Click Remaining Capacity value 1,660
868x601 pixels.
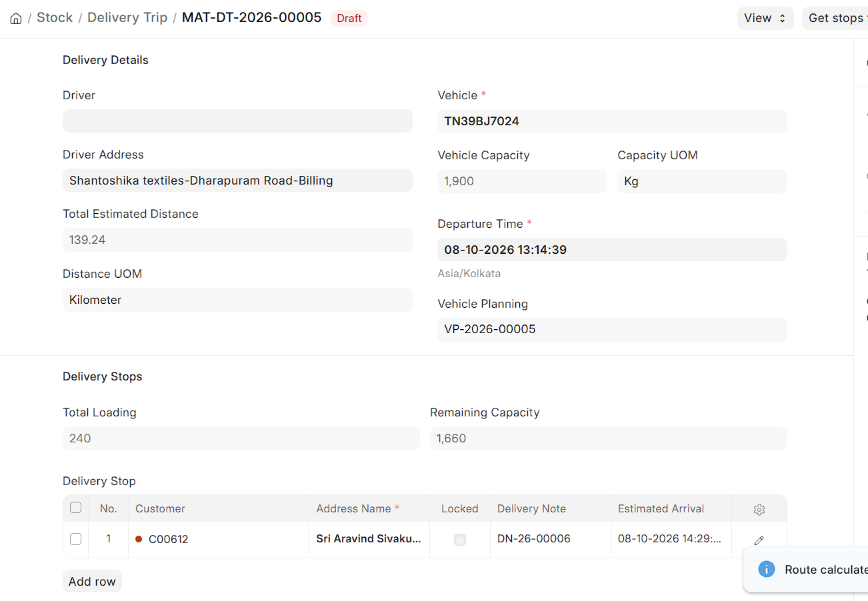pyautogui.click(x=609, y=438)
